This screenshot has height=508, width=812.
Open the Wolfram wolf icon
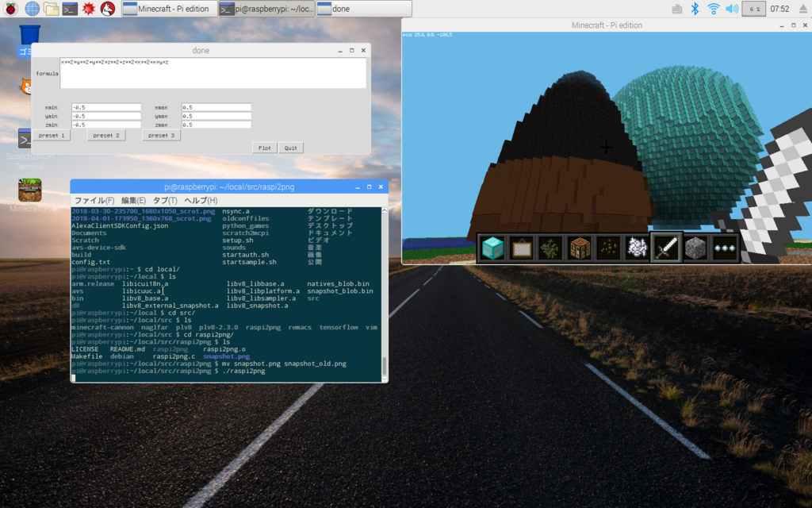(107, 8)
